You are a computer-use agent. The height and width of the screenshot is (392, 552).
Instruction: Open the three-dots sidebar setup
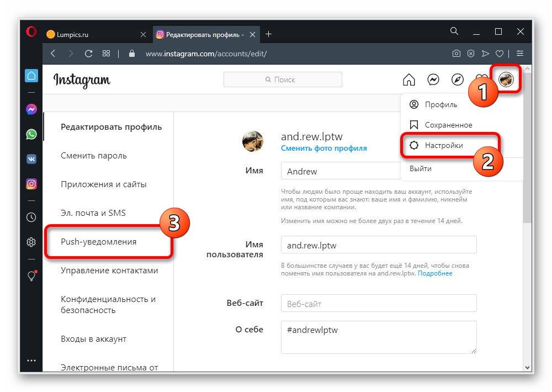point(31,361)
